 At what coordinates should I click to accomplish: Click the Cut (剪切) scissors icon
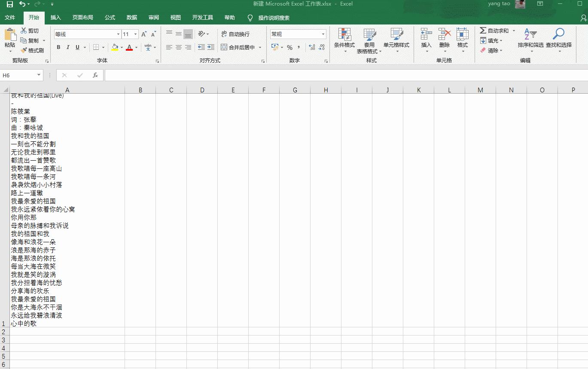[24, 31]
